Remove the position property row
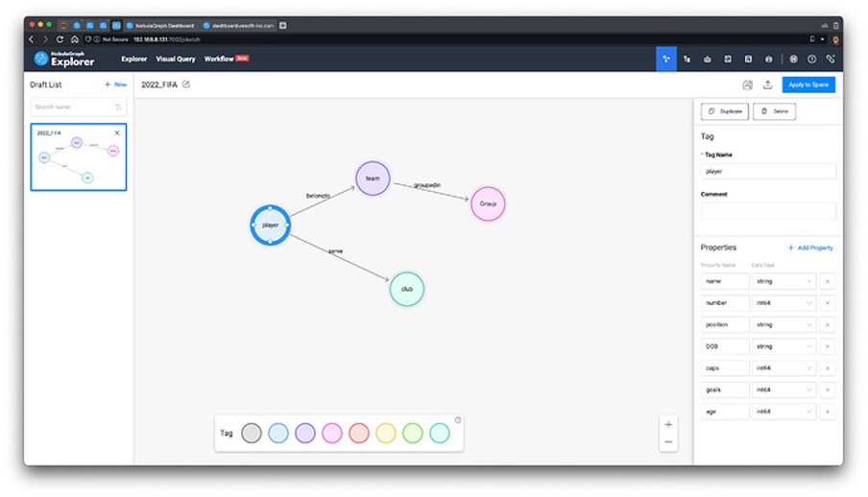This screenshot has height=497, width=868. click(x=827, y=324)
